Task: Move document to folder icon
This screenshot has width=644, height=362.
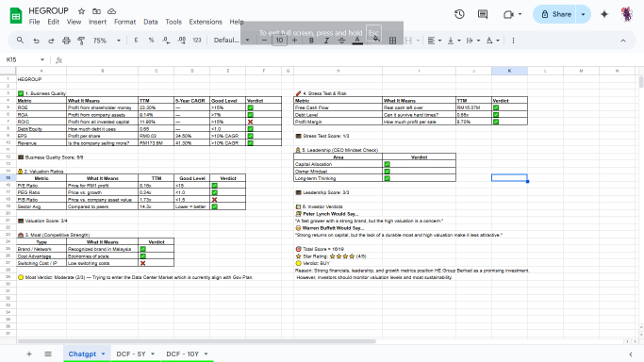Action: click(96, 11)
